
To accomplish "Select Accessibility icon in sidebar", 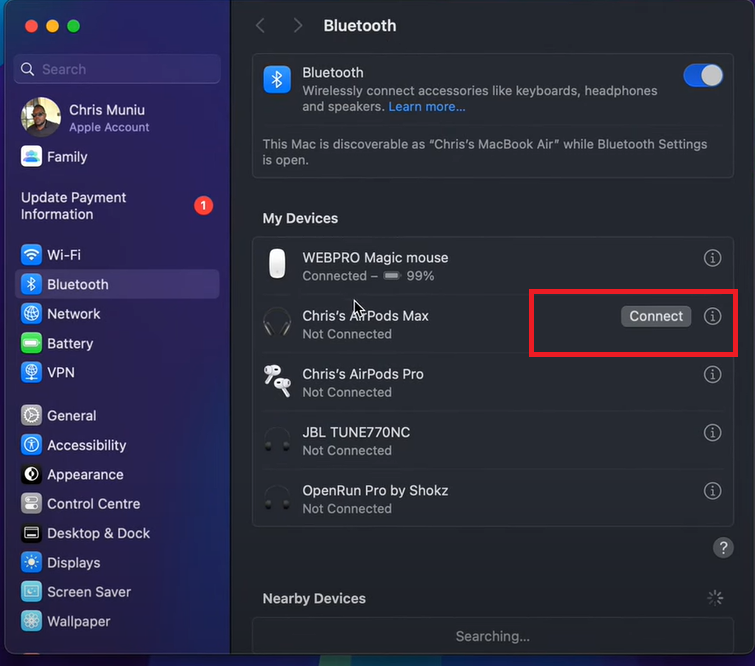I will click(31, 445).
